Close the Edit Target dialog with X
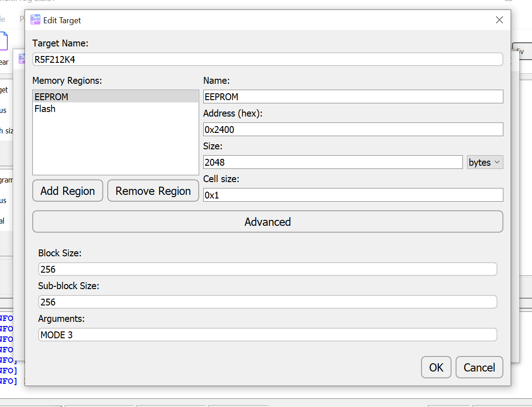 tap(499, 20)
